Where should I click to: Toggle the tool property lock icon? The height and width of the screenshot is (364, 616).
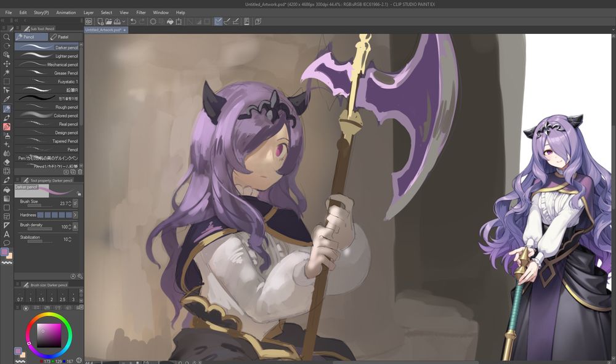(x=79, y=193)
